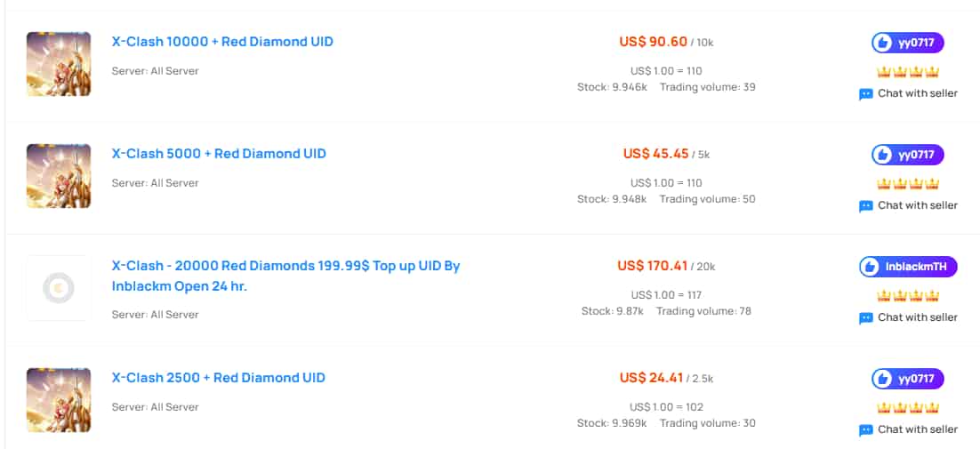980x449 pixels.
Task: Open yy0717 seller badge on X-Clash 5000 listing
Action: [908, 155]
